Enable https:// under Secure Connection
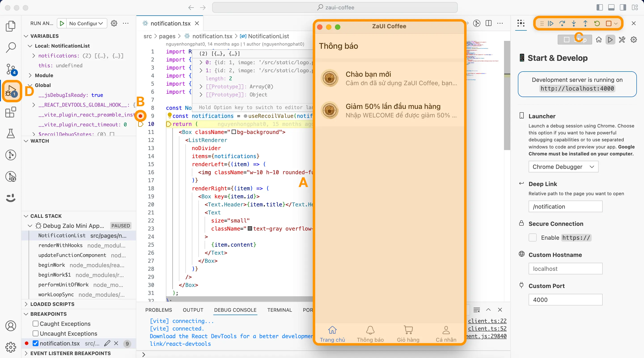 point(532,237)
